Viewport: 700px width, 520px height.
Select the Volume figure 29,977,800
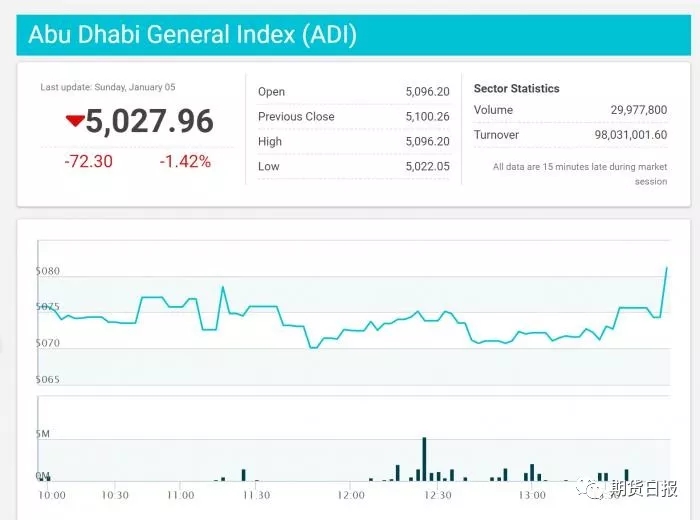pos(639,110)
